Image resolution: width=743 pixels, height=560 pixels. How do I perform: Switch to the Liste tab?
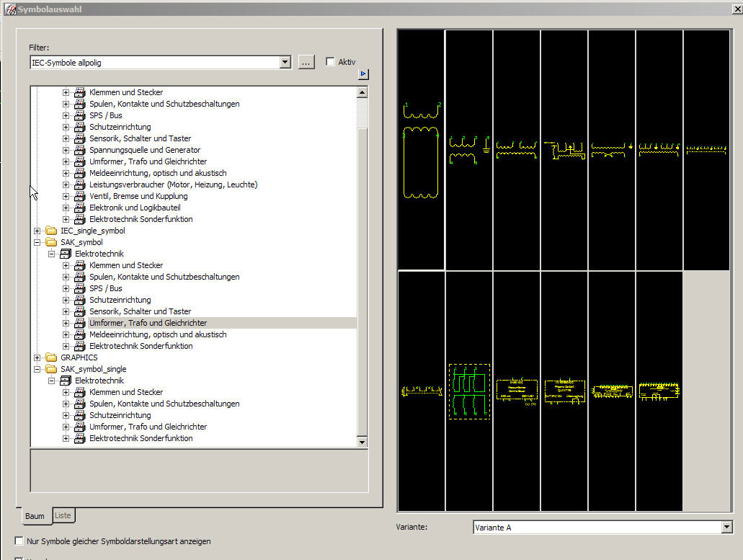click(63, 515)
